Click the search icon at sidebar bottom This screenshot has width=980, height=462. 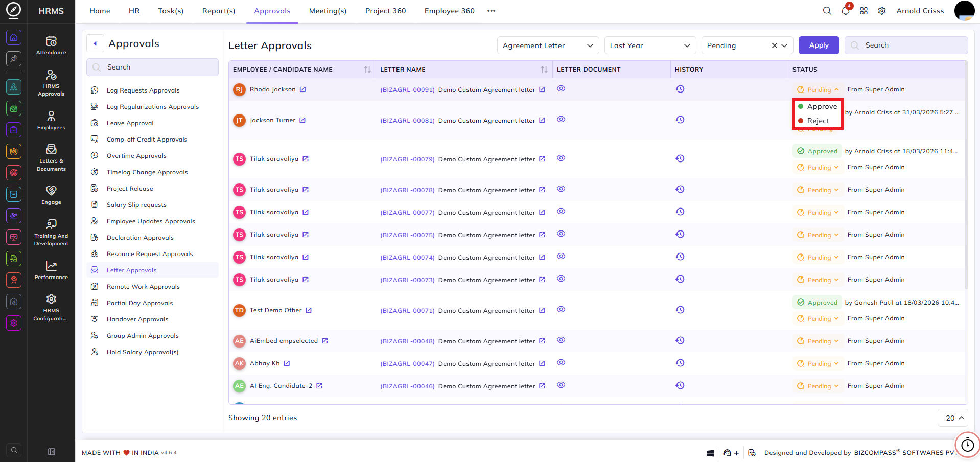(14, 450)
